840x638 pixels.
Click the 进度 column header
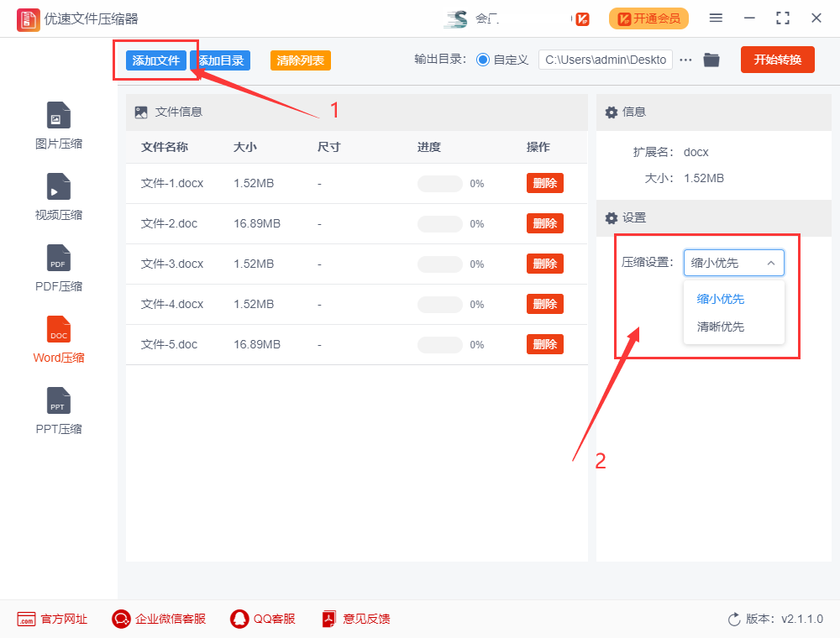pyautogui.click(x=429, y=147)
